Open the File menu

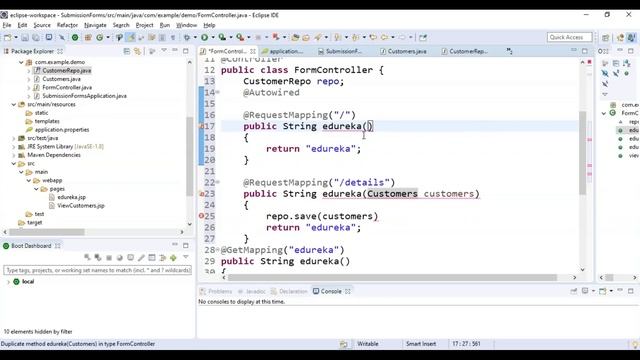pos(7,25)
